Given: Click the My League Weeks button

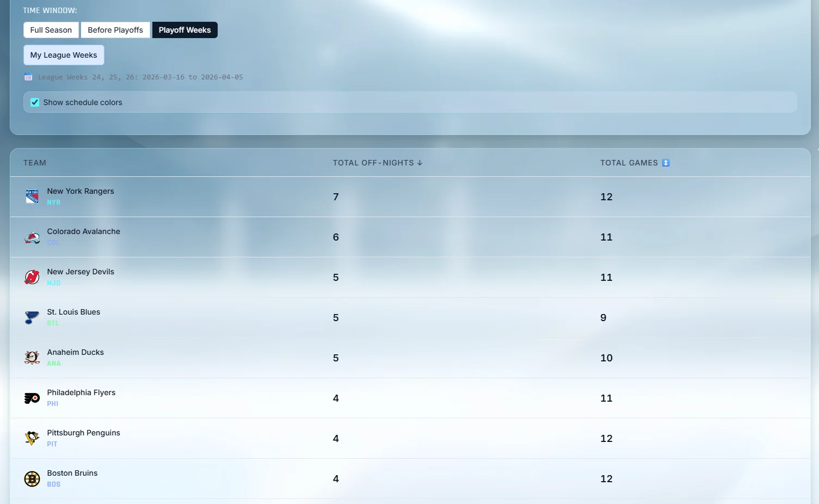Looking at the screenshot, I should coord(64,55).
